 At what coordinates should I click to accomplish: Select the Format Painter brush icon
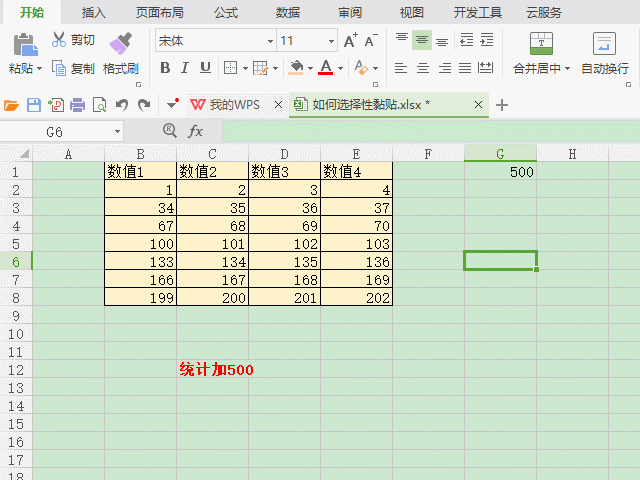click(x=120, y=43)
